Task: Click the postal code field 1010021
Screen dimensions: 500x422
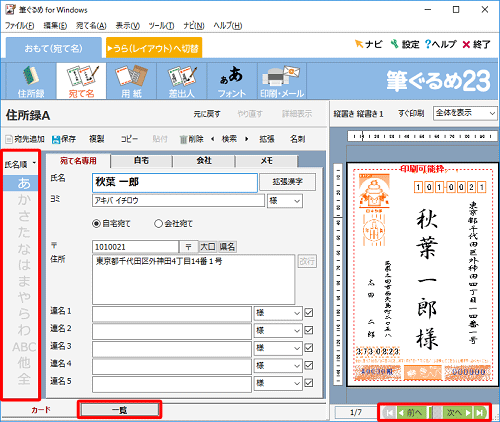Action: pos(135,247)
